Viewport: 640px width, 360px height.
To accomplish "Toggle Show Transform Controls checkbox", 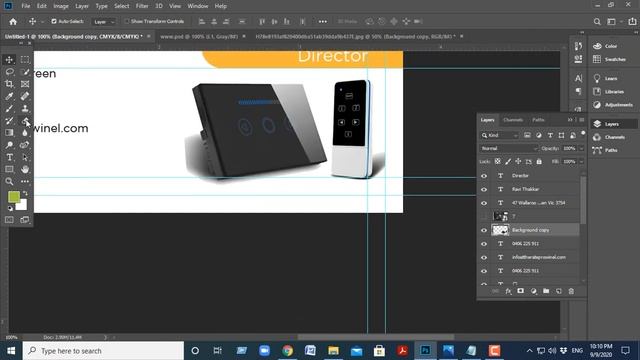I will [x=127, y=21].
